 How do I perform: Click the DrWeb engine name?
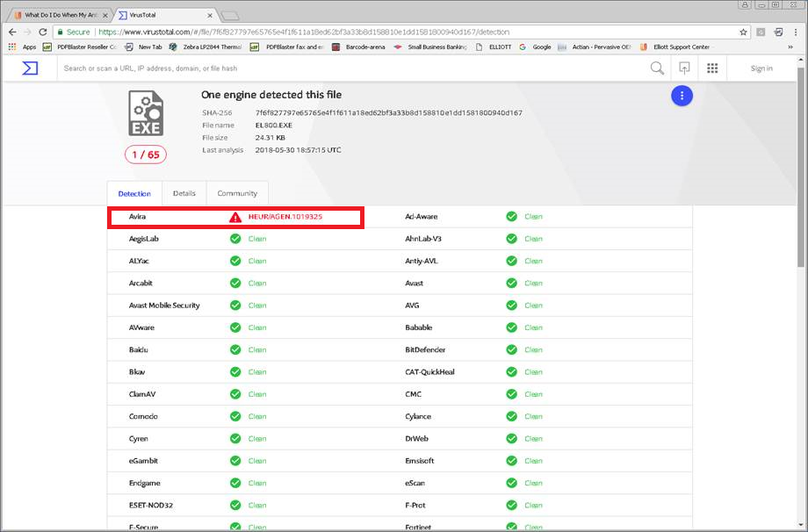(416, 439)
